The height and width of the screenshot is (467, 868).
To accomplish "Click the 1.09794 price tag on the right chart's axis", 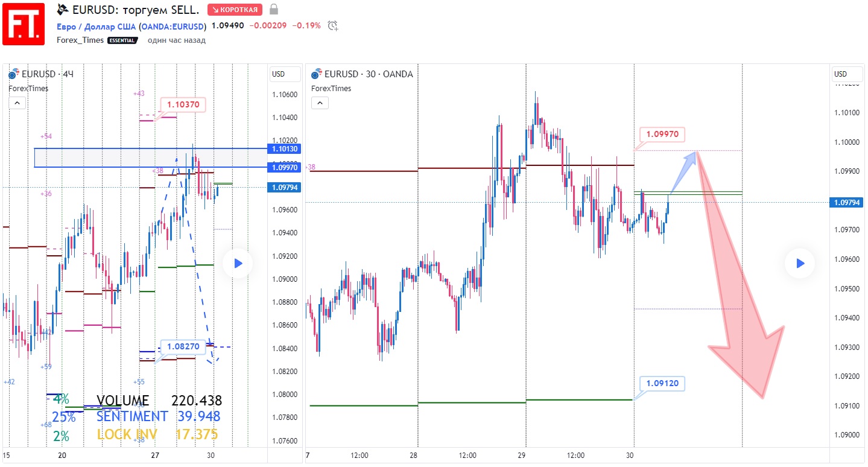I will 847,203.
